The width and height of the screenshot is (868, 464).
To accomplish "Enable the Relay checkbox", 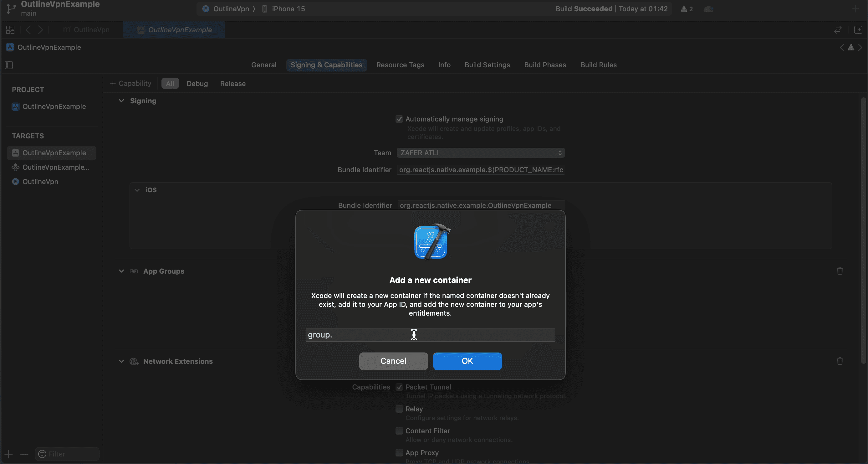I will (x=399, y=409).
